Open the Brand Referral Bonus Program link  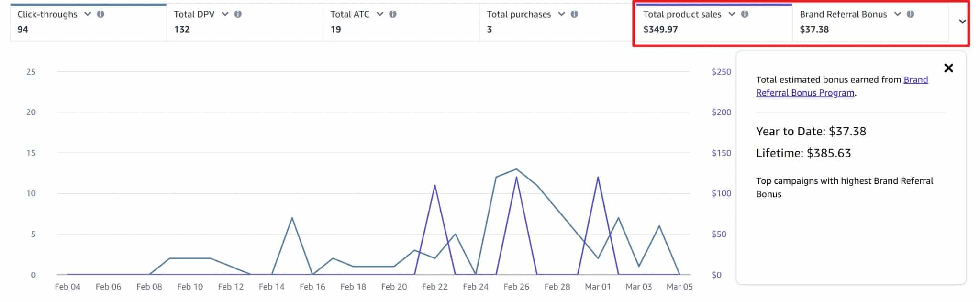(805, 93)
